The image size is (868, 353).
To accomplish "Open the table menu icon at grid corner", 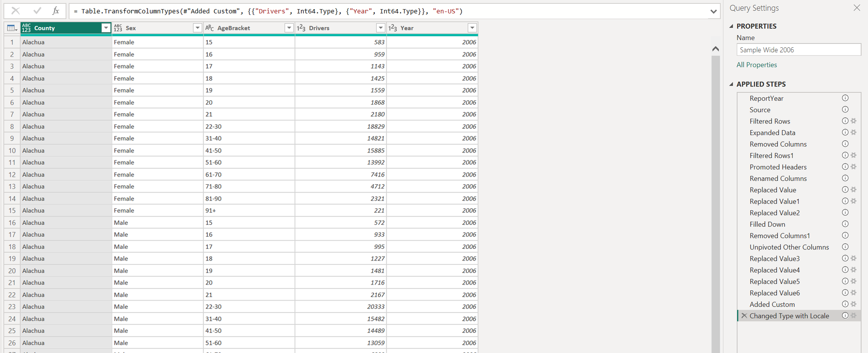I will click(x=12, y=28).
